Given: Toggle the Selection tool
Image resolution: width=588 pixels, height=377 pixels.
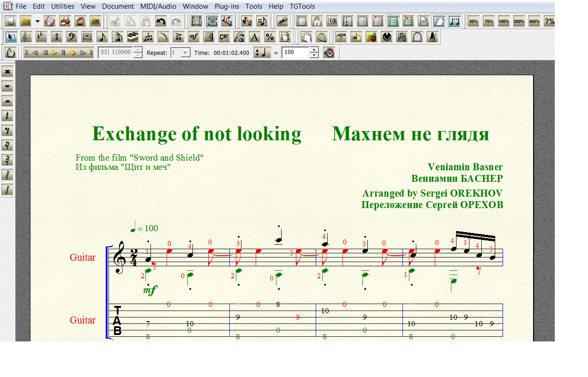Looking at the screenshot, I should [11, 37].
